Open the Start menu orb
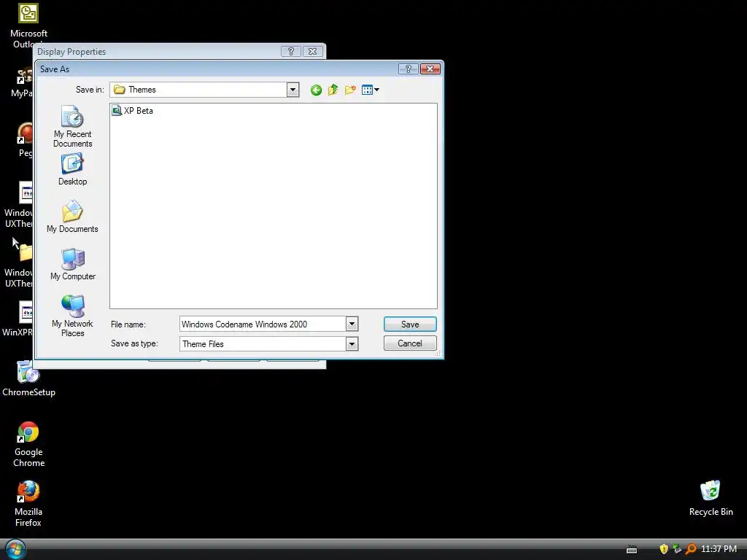This screenshot has width=747, height=560. point(15,549)
